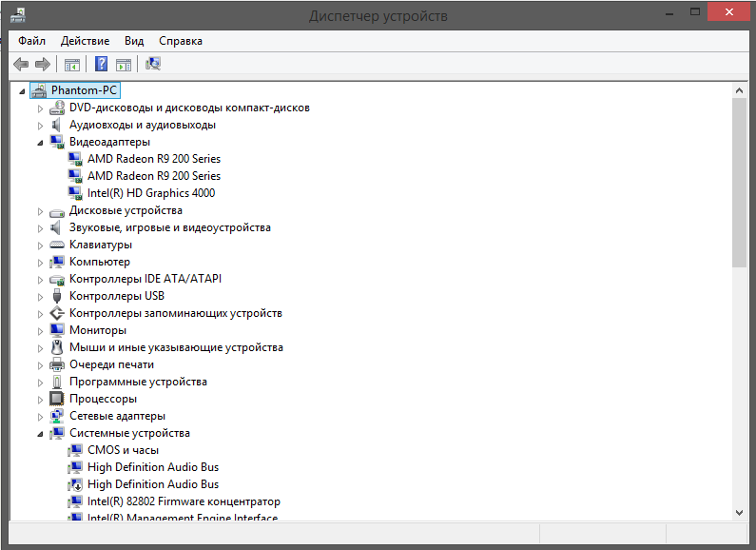The image size is (756, 550).
Task: Expand the Процессоры category arrow
Action: coord(40,400)
